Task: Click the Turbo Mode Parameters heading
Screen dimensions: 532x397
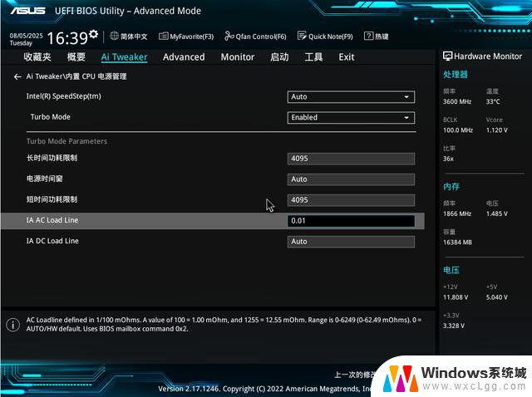Action: (66, 141)
